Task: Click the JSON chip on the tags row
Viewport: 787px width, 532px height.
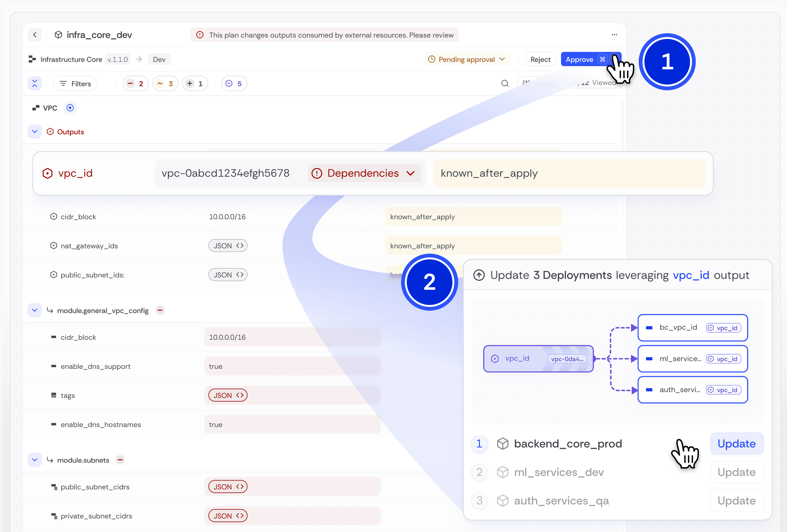Action: (227, 395)
